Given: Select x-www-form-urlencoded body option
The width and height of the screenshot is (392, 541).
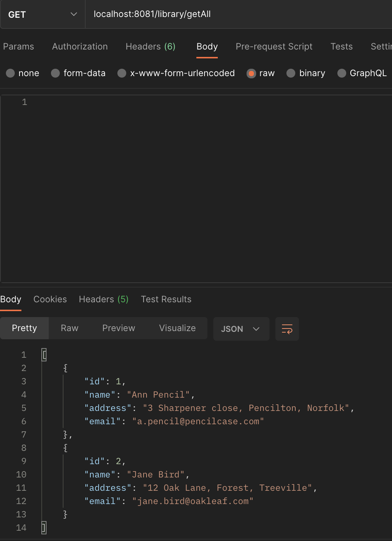Looking at the screenshot, I should pos(176,73).
